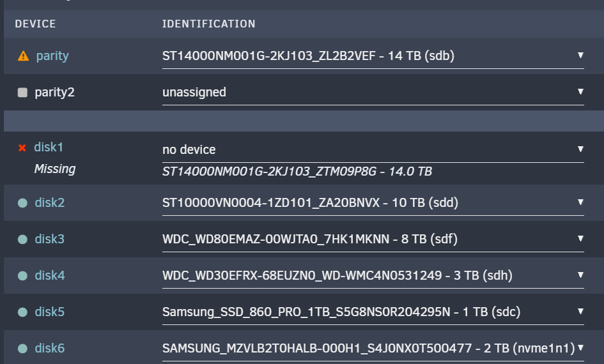This screenshot has width=604, height=364.
Task: Click the green status dot for disk4
Action: point(23,275)
